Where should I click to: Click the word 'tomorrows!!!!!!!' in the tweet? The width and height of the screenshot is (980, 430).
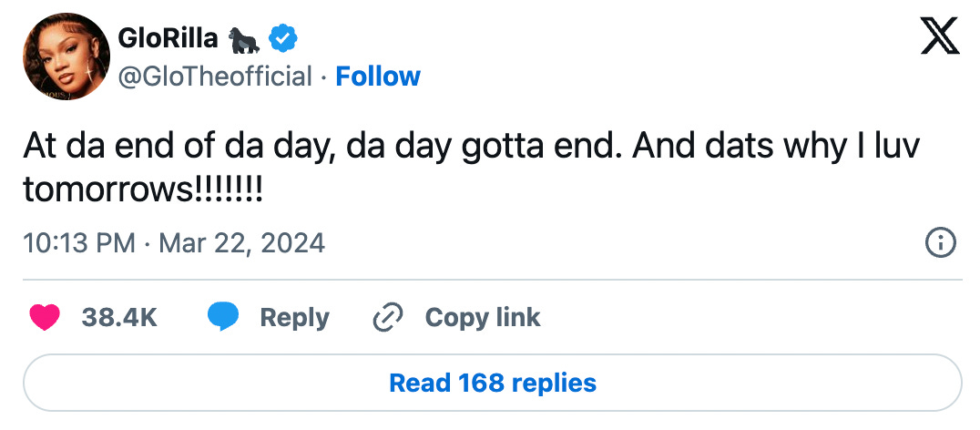pos(143,189)
